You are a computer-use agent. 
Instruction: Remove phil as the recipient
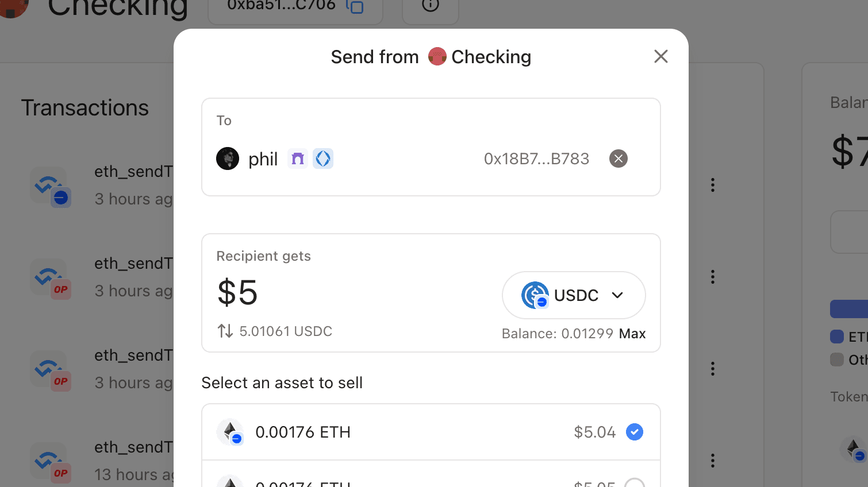point(619,159)
